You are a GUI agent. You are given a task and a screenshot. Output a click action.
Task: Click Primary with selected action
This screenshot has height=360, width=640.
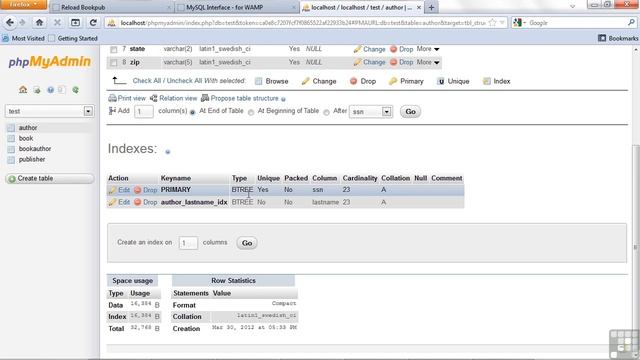click(406, 81)
